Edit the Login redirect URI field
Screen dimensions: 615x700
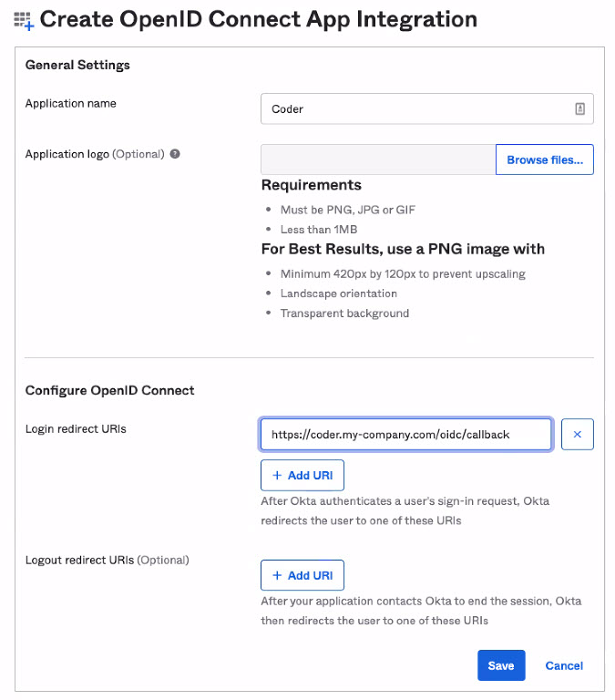click(x=406, y=434)
